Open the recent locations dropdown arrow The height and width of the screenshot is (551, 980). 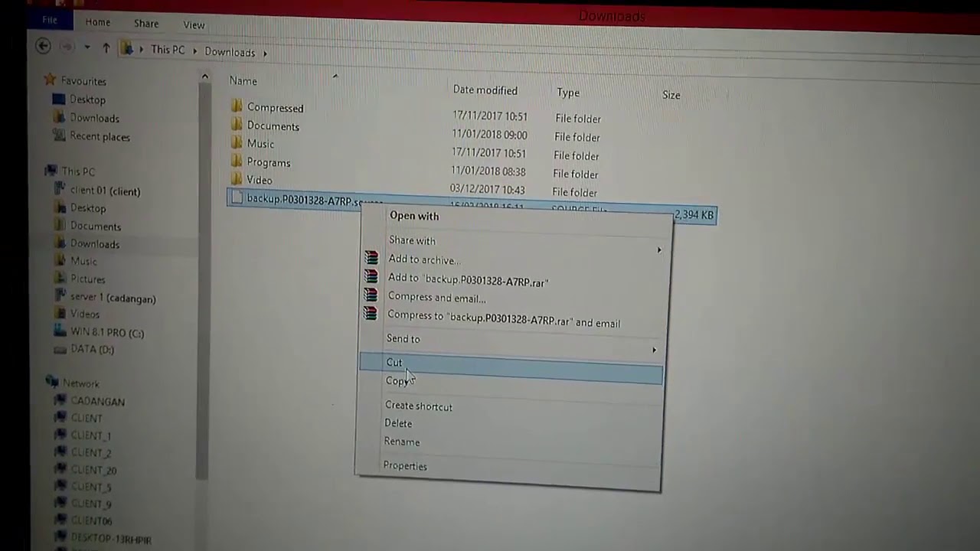[x=87, y=47]
